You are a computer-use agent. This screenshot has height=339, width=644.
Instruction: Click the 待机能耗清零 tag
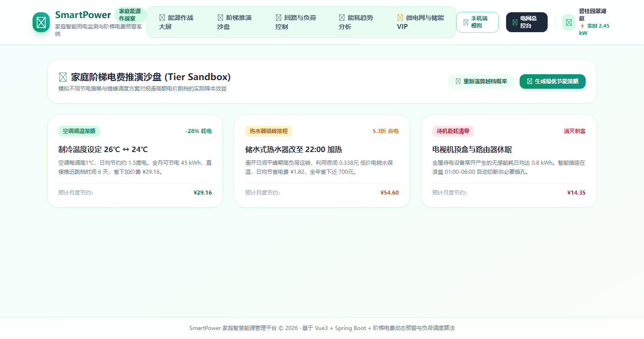point(453,131)
